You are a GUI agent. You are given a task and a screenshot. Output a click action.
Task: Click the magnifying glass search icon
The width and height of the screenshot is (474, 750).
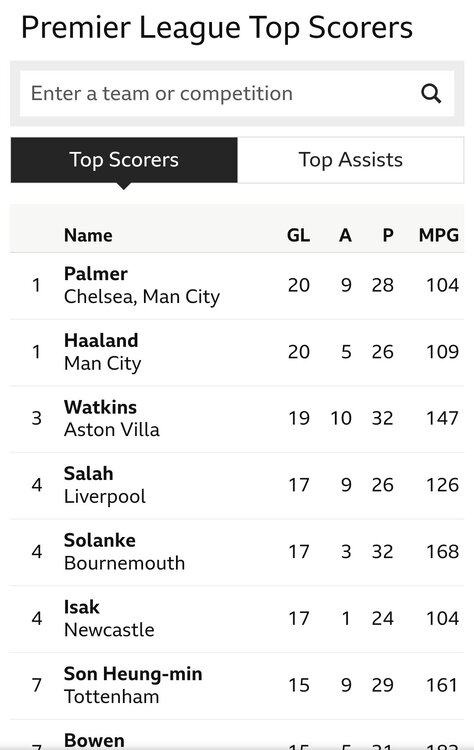coord(431,94)
